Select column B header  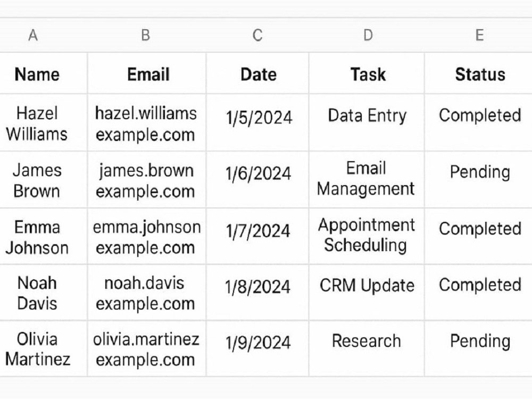click(x=146, y=35)
